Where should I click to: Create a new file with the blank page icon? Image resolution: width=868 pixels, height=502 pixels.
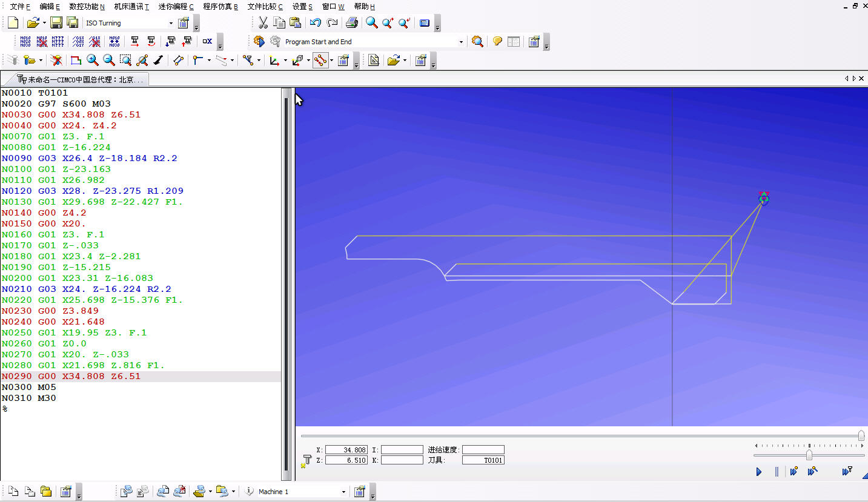tap(13, 23)
